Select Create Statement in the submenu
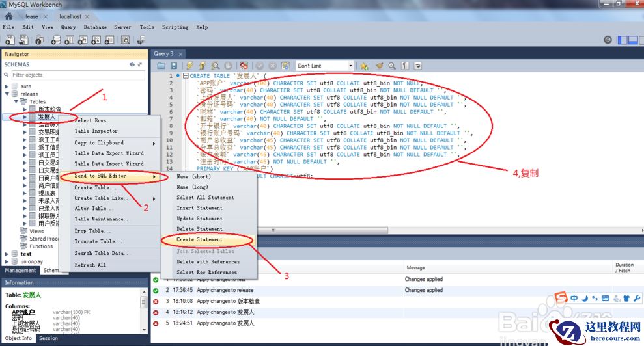This screenshot has height=346, width=644. point(199,239)
